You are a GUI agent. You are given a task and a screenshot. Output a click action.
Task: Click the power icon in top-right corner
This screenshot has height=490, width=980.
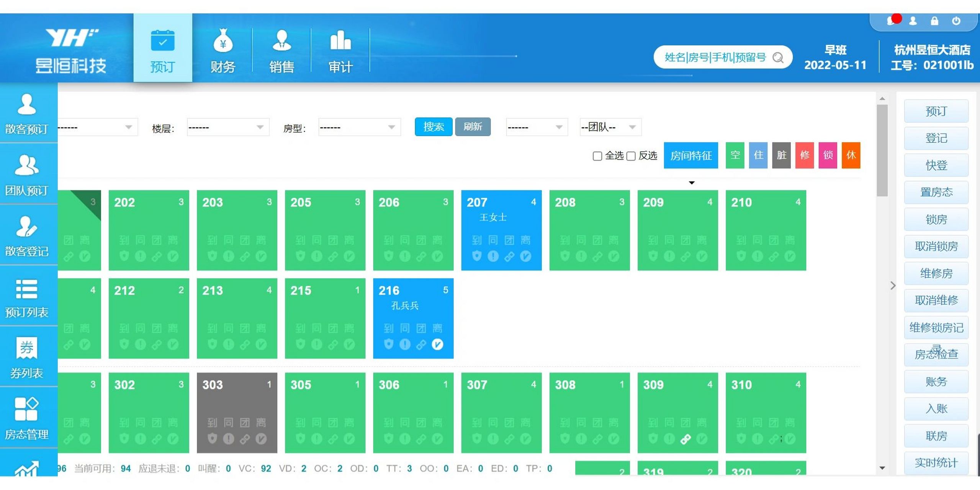[956, 21]
